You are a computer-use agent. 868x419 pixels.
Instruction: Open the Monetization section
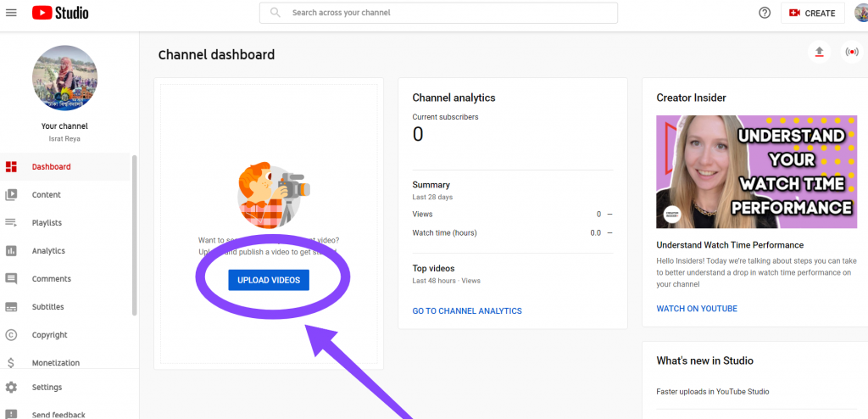tap(55, 363)
